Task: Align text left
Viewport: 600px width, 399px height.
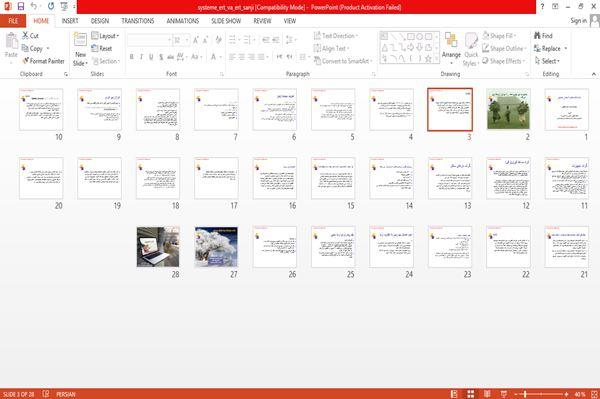Action: coord(232,57)
